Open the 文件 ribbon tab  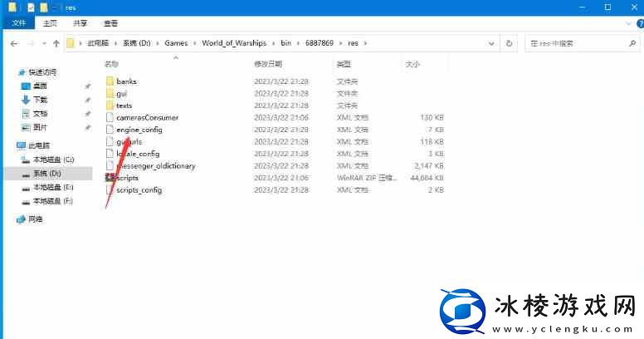coord(19,23)
